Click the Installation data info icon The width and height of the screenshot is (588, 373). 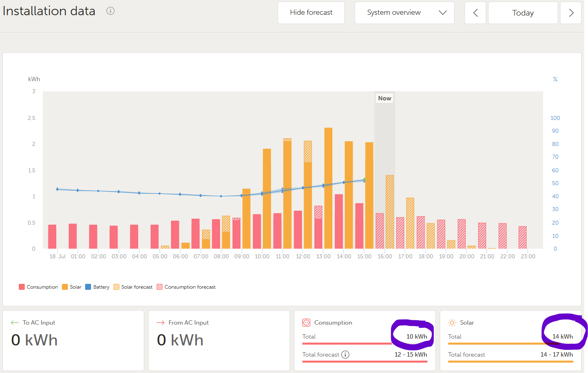point(110,11)
